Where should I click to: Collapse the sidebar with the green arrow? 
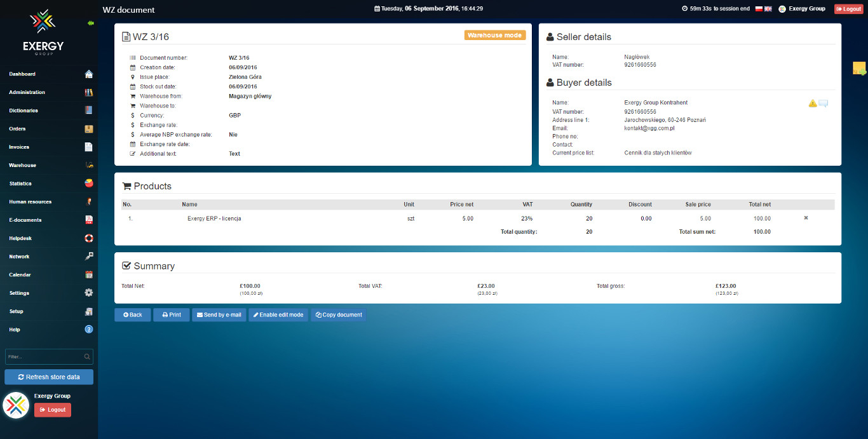[x=90, y=23]
